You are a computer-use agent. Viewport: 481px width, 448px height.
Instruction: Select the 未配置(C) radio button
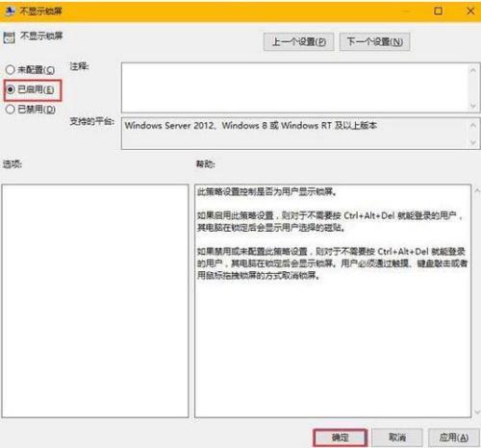coord(11,69)
